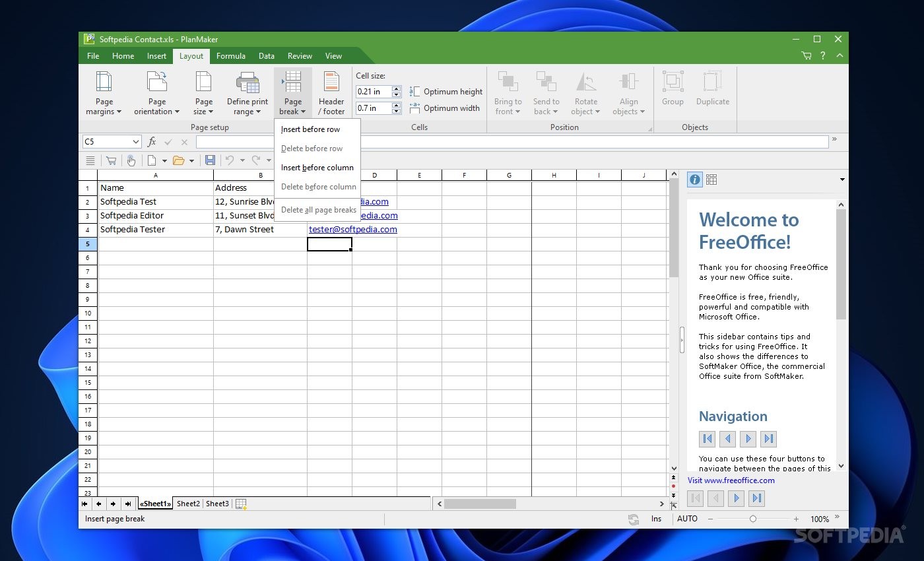
Task: Click the new document icon
Action: coord(152,160)
